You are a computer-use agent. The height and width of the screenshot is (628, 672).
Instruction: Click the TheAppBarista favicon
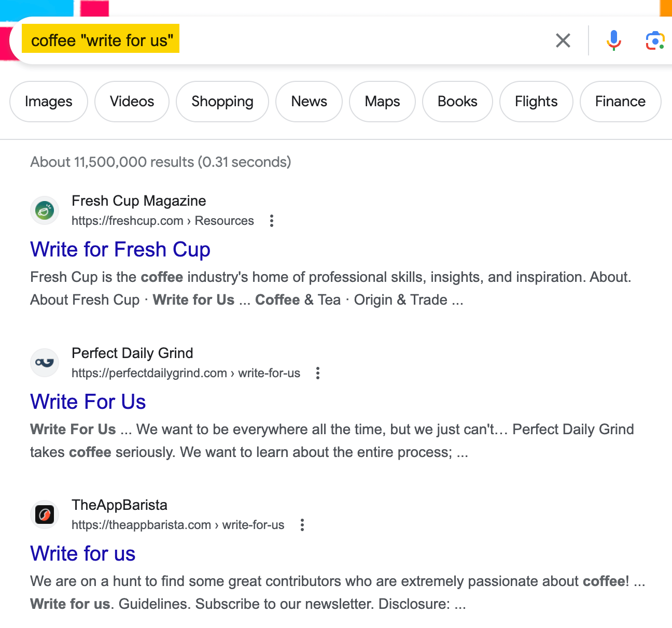click(x=45, y=514)
